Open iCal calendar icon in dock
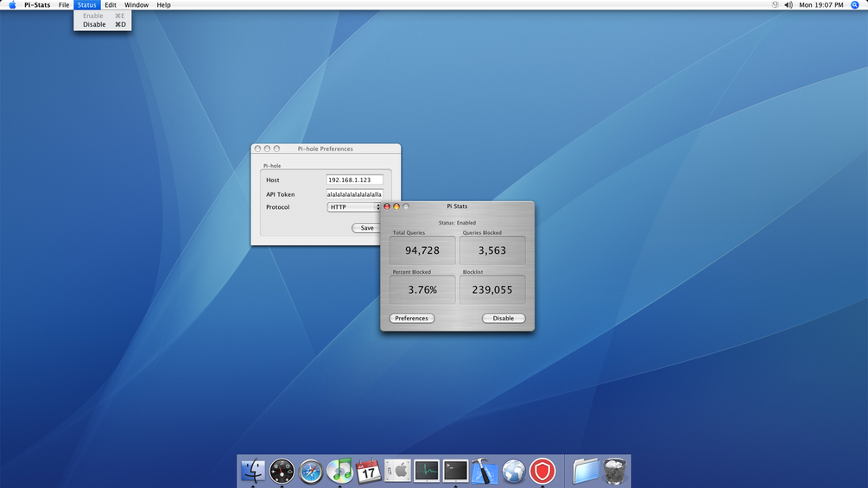The height and width of the screenshot is (488, 868). [368, 472]
